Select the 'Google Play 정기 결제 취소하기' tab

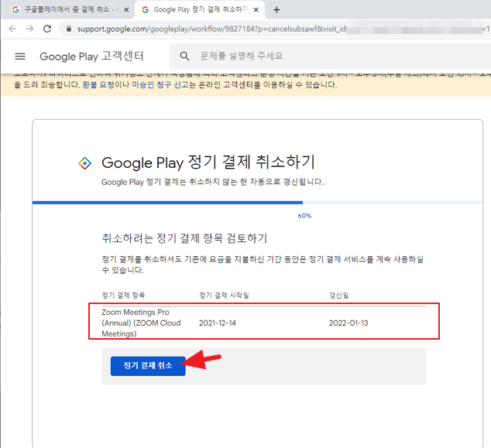pyautogui.click(x=200, y=10)
